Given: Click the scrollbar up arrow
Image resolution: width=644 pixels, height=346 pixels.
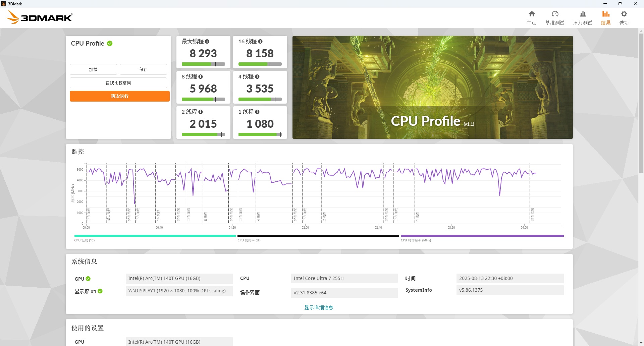Looking at the screenshot, I should [x=641, y=31].
